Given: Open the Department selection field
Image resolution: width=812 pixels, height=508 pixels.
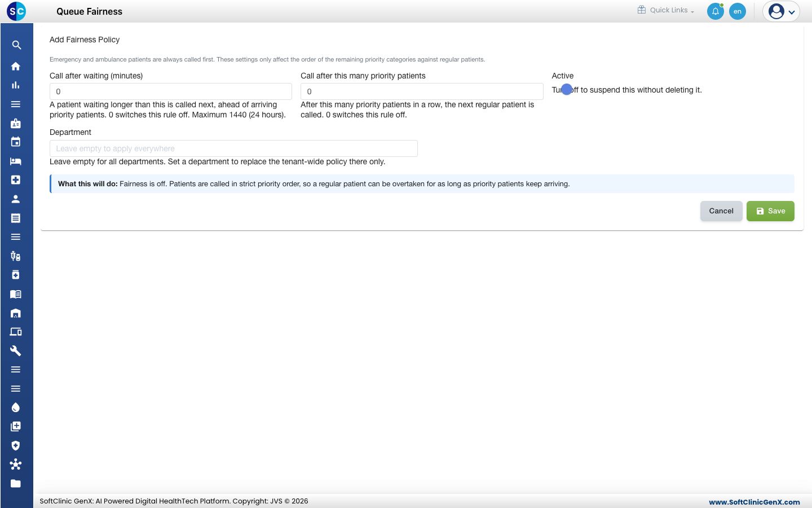Looking at the screenshot, I should [233, 148].
